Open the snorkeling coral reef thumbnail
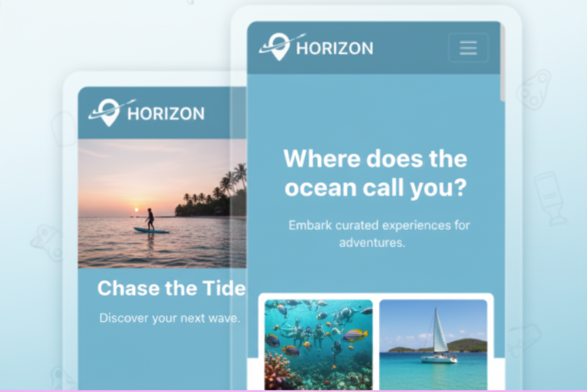Viewport: 587px width, 392px height. 319,344
